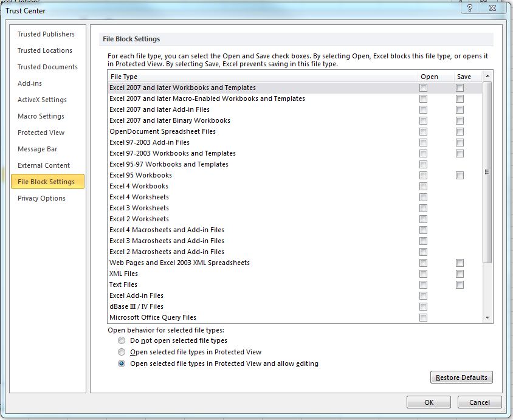Open ActiveX Settings
The width and height of the screenshot is (513, 420).
tap(42, 100)
